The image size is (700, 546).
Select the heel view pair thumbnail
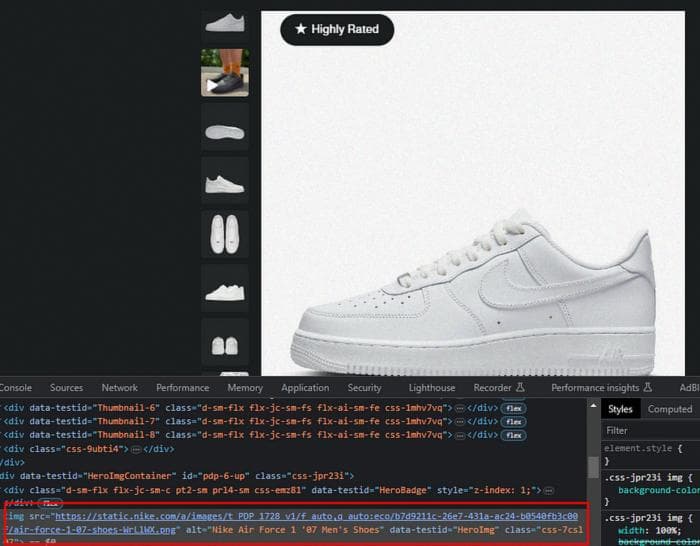(x=225, y=342)
